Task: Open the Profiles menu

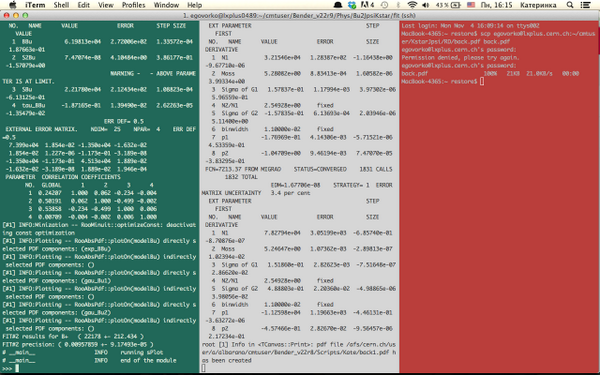Action: pyautogui.click(x=134, y=5)
